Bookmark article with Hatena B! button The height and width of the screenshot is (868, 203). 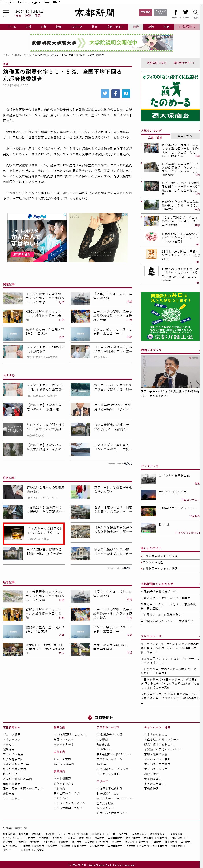tap(126, 94)
